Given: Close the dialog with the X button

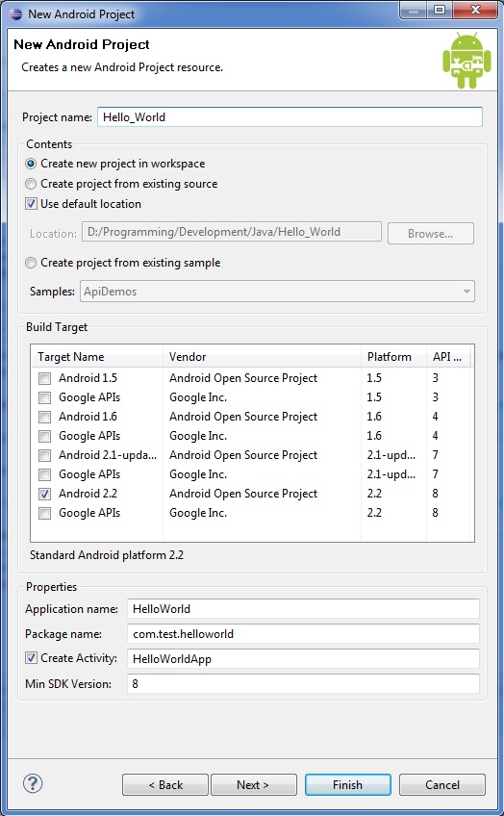Looking at the screenshot, I should pos(475,11).
